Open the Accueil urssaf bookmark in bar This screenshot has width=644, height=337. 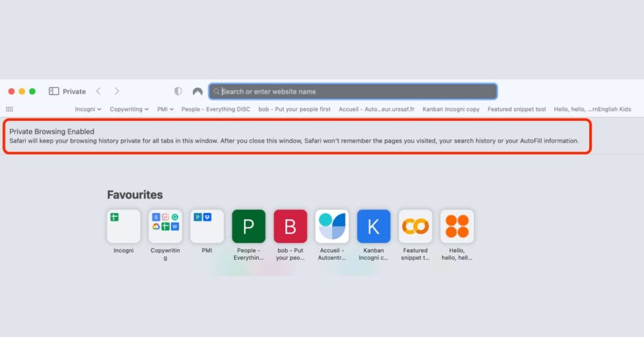click(x=376, y=109)
